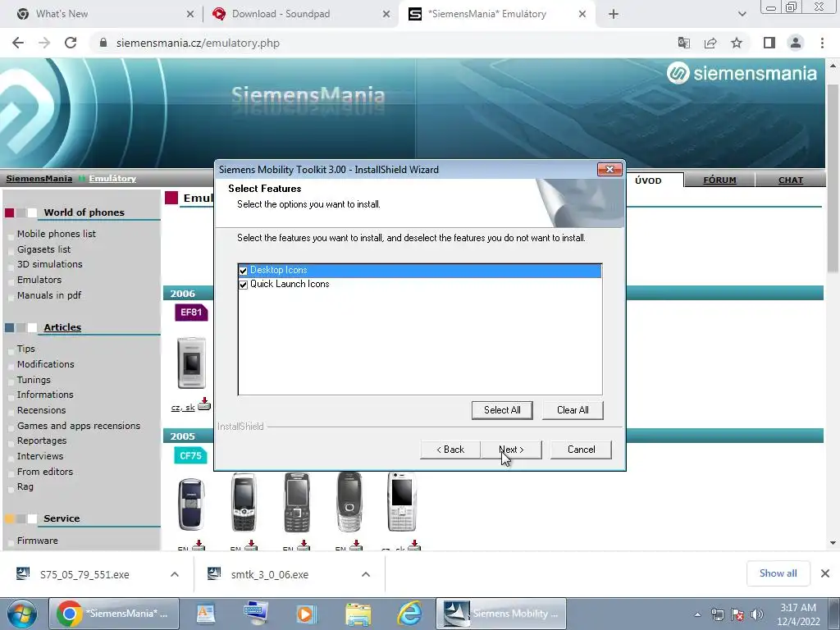Expand options for smtk_3_0_06.exe download
This screenshot has height=630, width=840.
(x=366, y=574)
